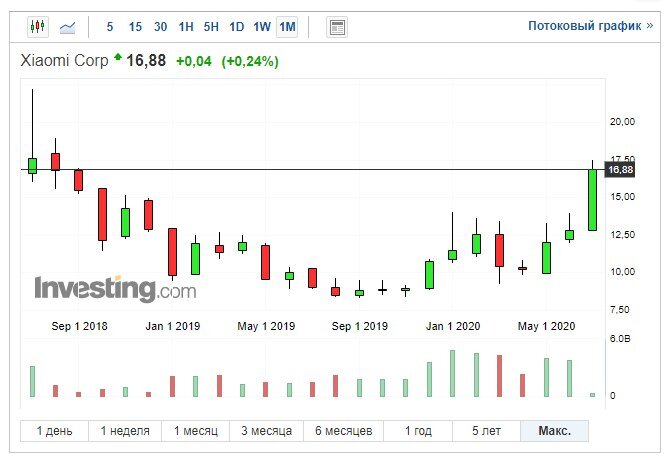Select the 6 месяцев range tab

343,431
